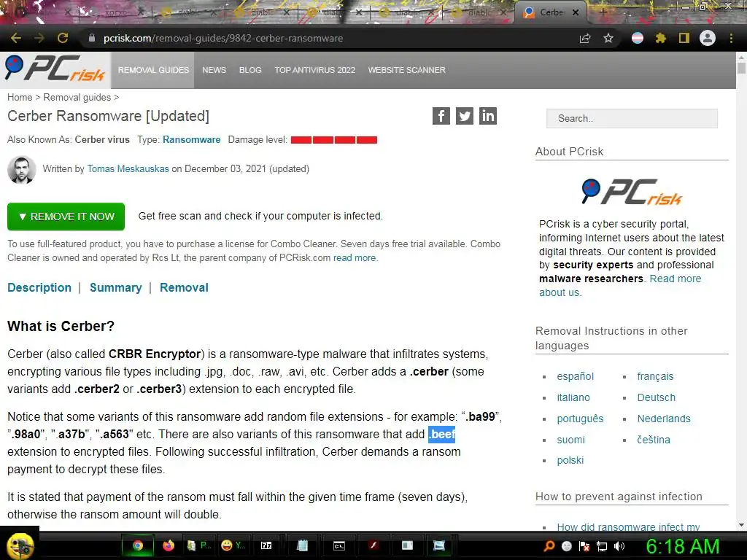Open Chrome's three-dot menu
Viewport: 747px width, 560px height.
[x=731, y=38]
